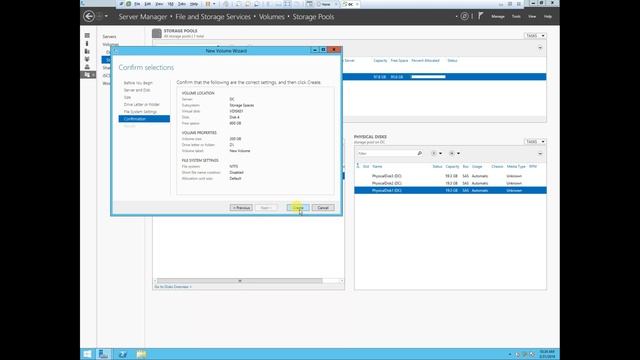Viewport: 640px width, 360px height.
Task: Go back with the Previous button
Action: point(241,208)
